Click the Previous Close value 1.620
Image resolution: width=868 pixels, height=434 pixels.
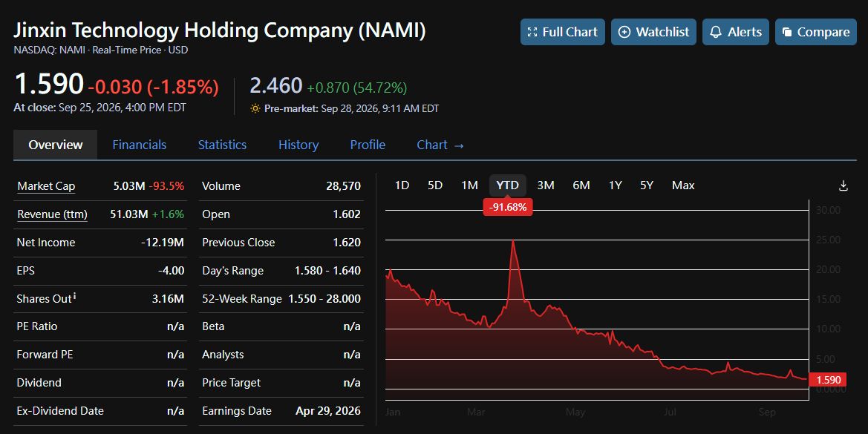(347, 242)
